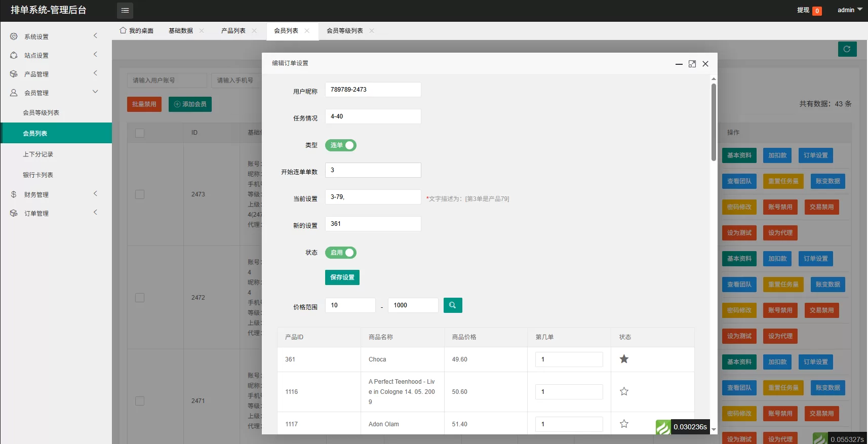Switch to the 产品列表 tab

(233, 31)
